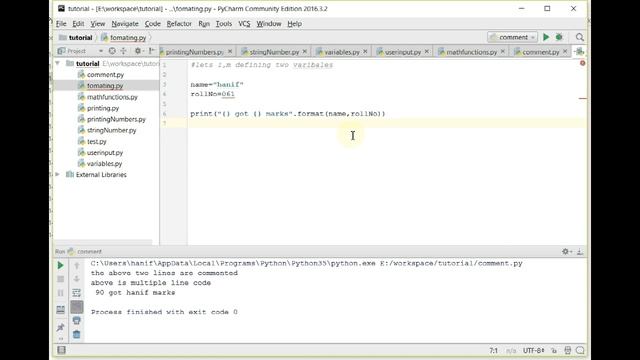
Task: Click the rollNo=061 line in editor
Action: tap(212, 94)
